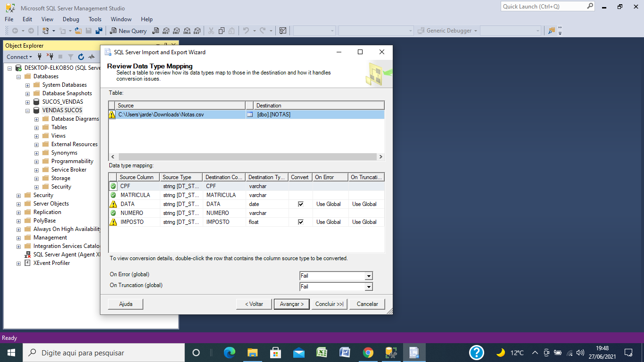Open the View menu

click(48, 19)
